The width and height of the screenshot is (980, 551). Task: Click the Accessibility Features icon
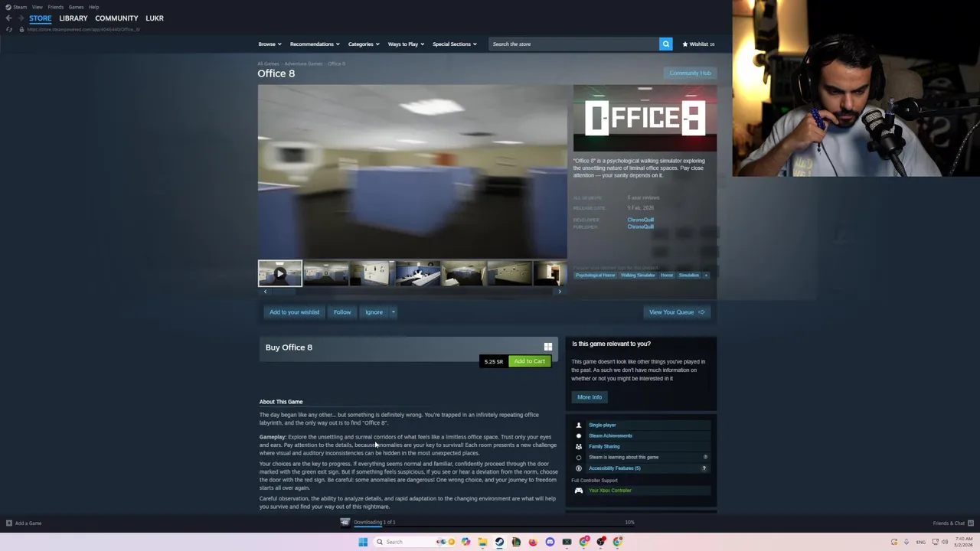[579, 468]
